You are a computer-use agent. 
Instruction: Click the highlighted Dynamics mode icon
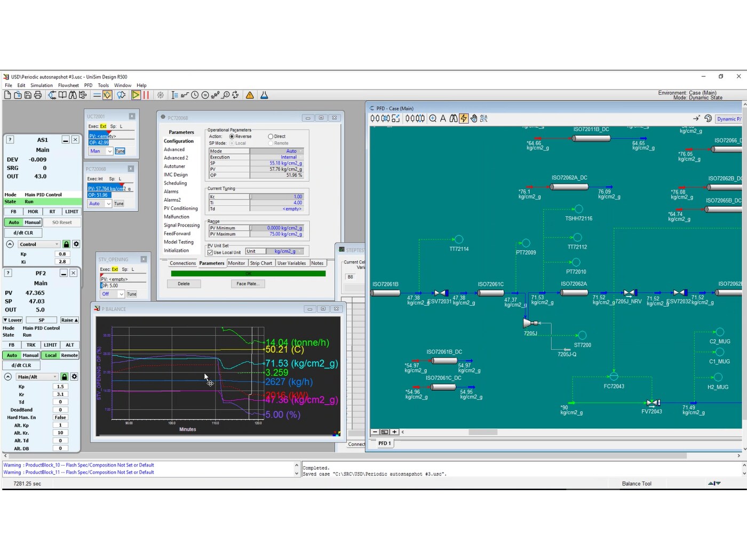107,95
